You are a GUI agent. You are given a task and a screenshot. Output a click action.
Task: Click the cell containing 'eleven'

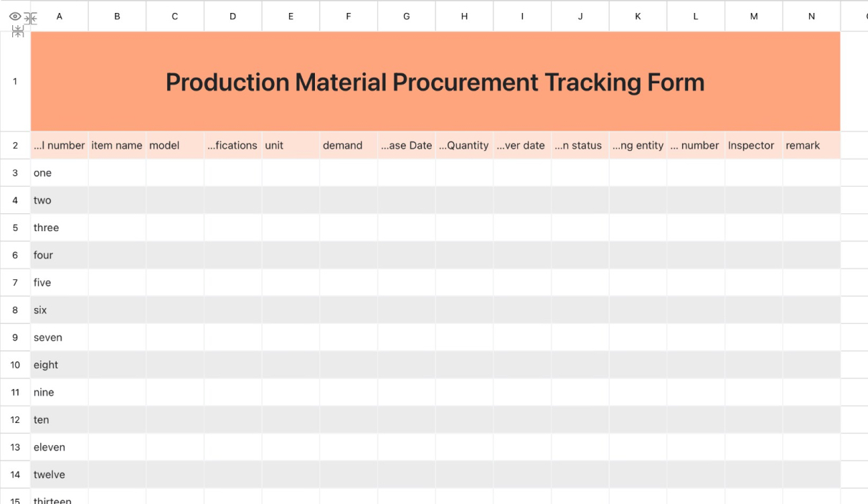(60, 447)
